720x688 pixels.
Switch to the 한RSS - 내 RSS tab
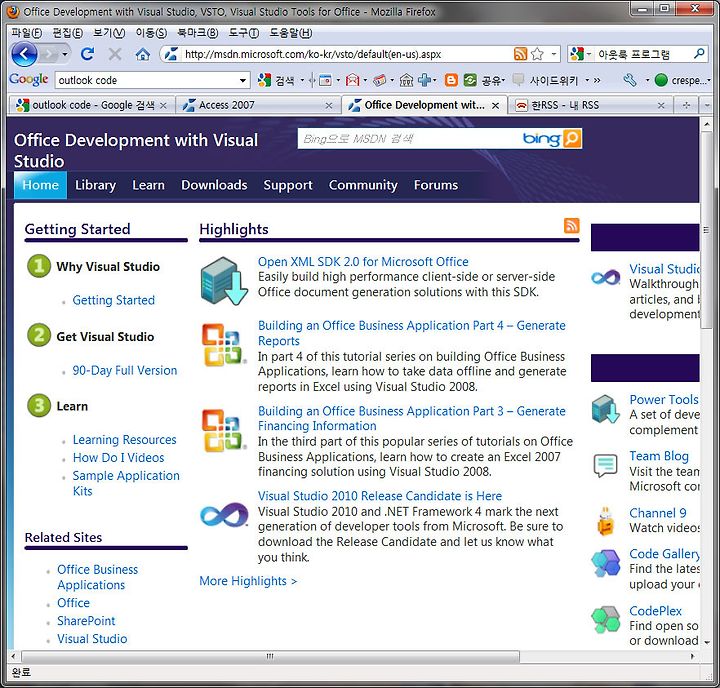[x=591, y=105]
